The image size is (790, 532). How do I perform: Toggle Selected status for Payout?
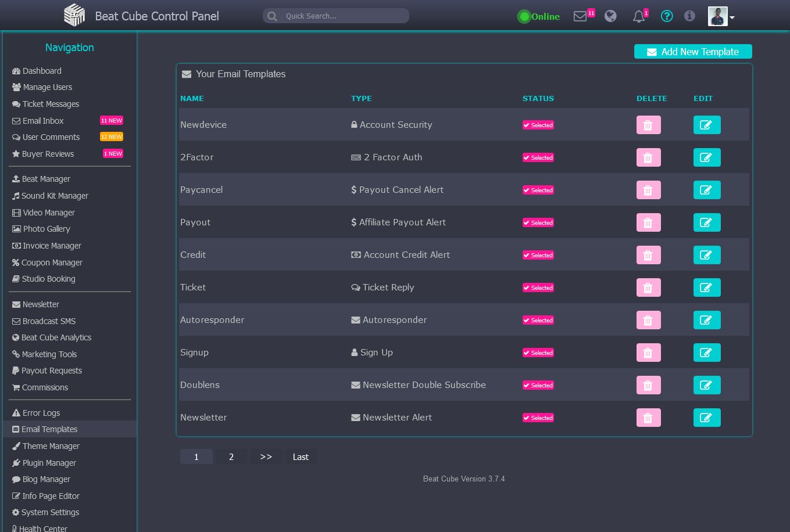pos(538,222)
